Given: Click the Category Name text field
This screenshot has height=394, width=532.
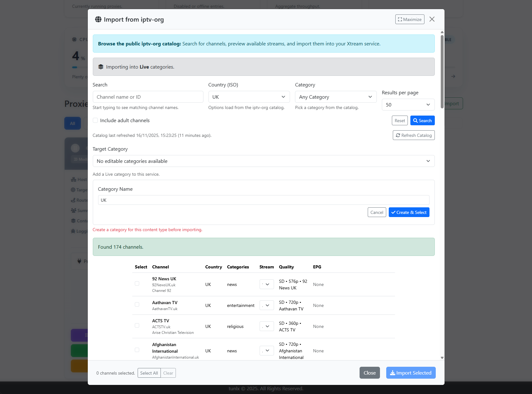Looking at the screenshot, I should click(263, 200).
